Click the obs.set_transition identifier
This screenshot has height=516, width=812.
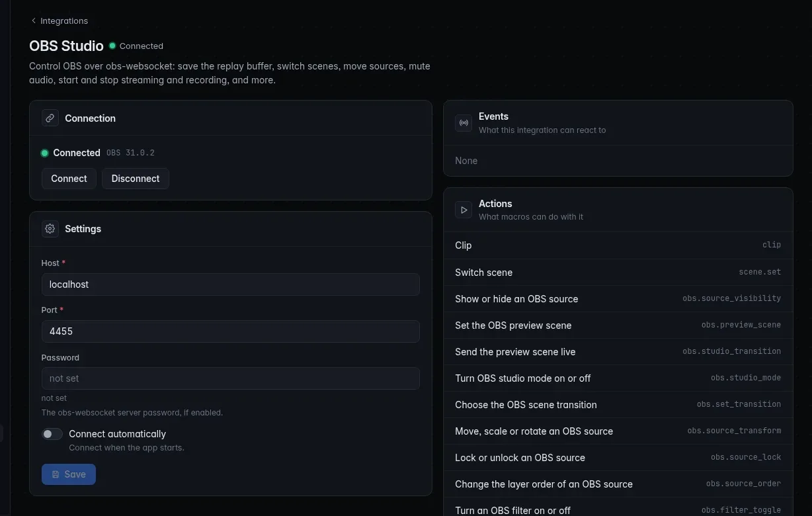point(739,404)
